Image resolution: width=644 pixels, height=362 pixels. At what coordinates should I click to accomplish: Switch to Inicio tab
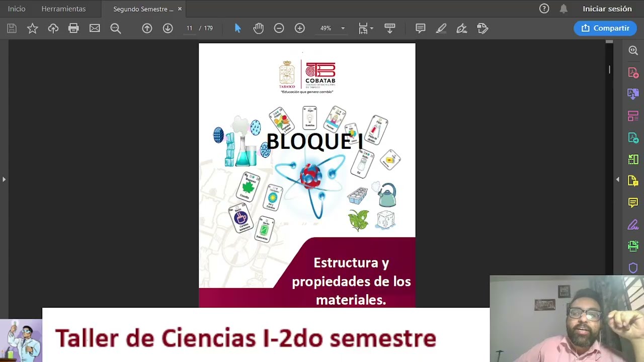click(17, 9)
